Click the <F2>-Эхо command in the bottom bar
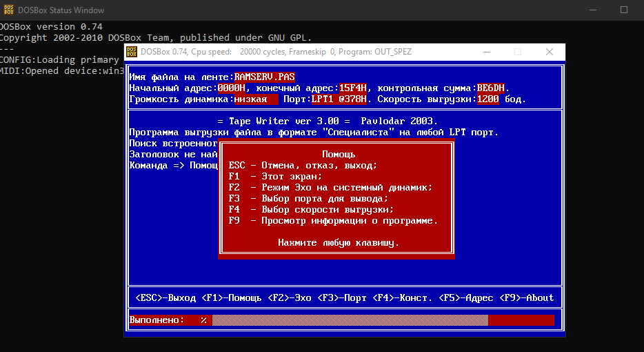The width and height of the screenshot is (644, 352). click(x=290, y=297)
